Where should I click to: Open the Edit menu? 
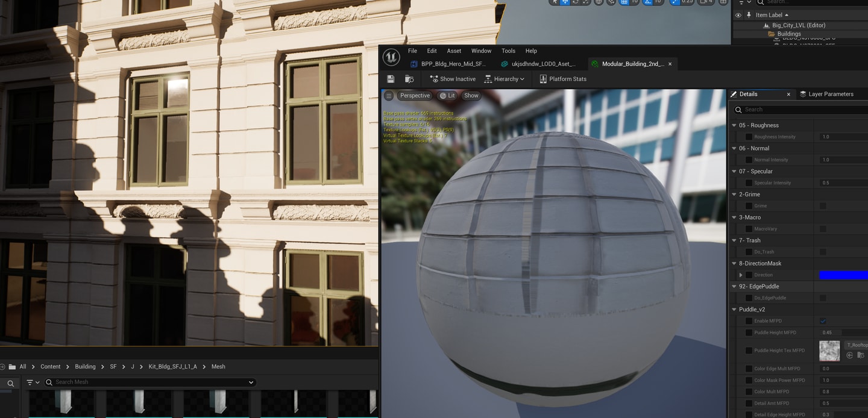point(432,51)
